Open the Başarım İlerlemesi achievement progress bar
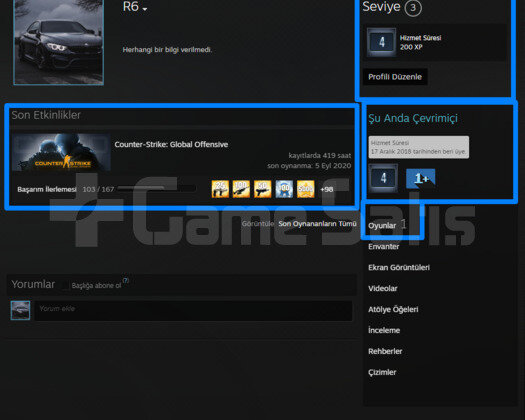 pos(156,189)
